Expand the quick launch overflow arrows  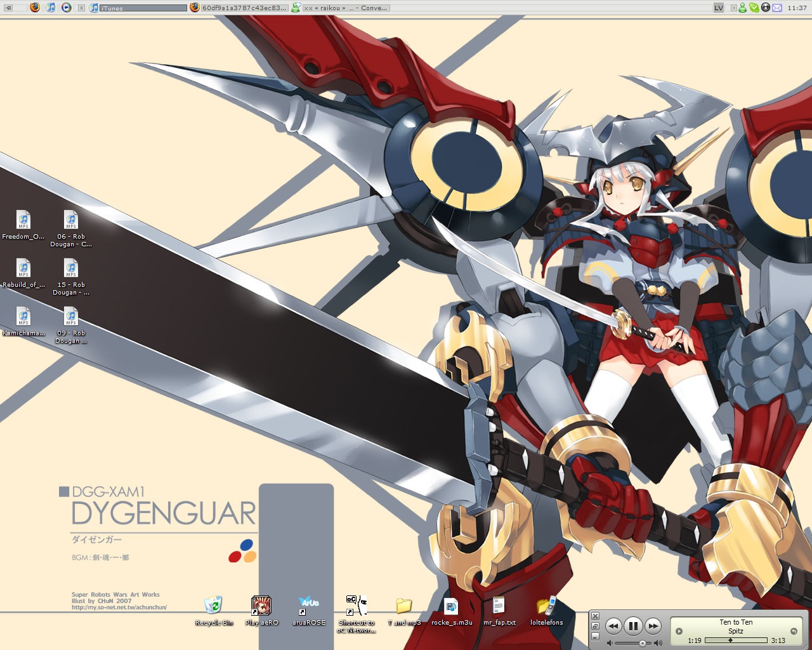81,8
